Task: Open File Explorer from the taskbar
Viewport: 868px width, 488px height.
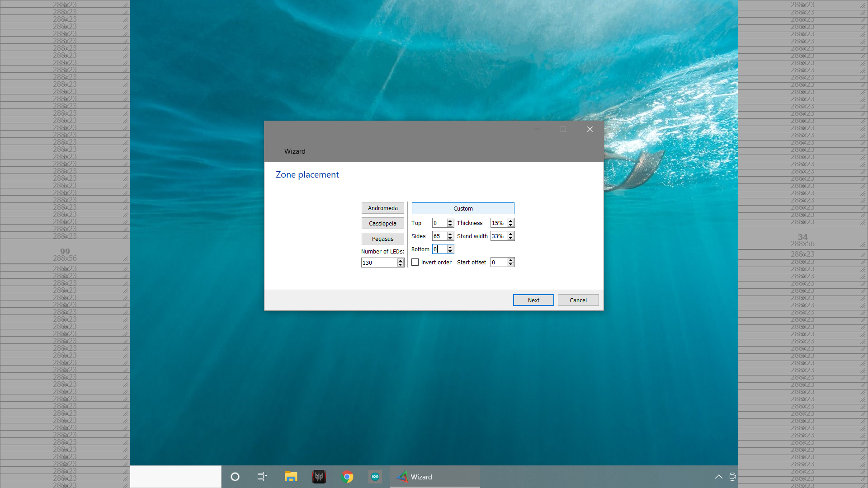Action: pos(291,477)
